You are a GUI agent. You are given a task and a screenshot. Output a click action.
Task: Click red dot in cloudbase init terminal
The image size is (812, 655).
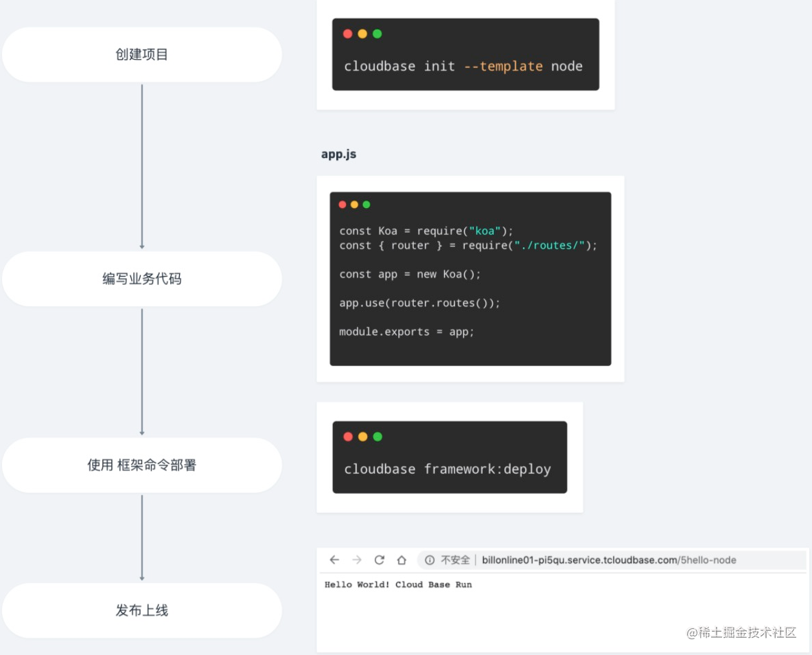[347, 34]
